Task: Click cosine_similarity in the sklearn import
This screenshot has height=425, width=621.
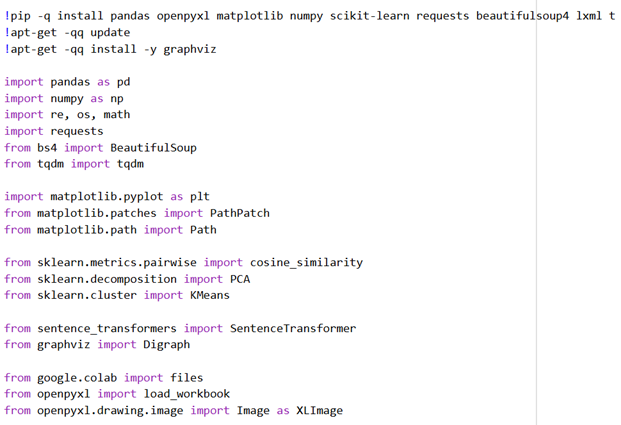Action: point(305,263)
